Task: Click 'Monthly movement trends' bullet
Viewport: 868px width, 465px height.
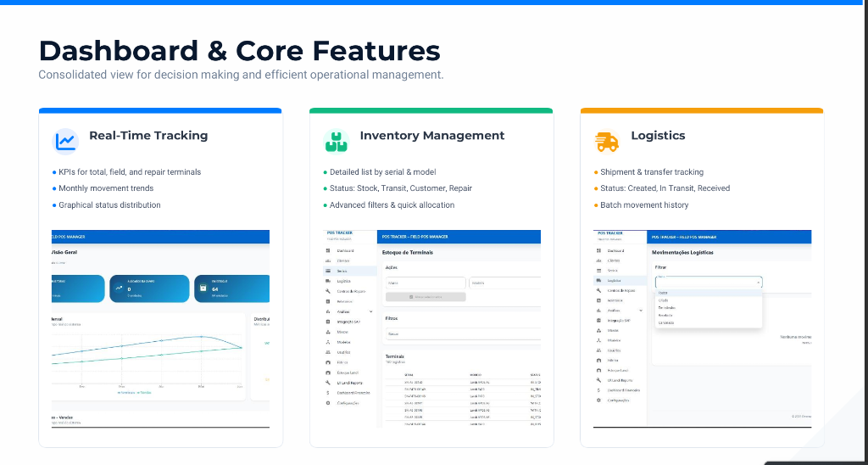Action: [x=106, y=188]
